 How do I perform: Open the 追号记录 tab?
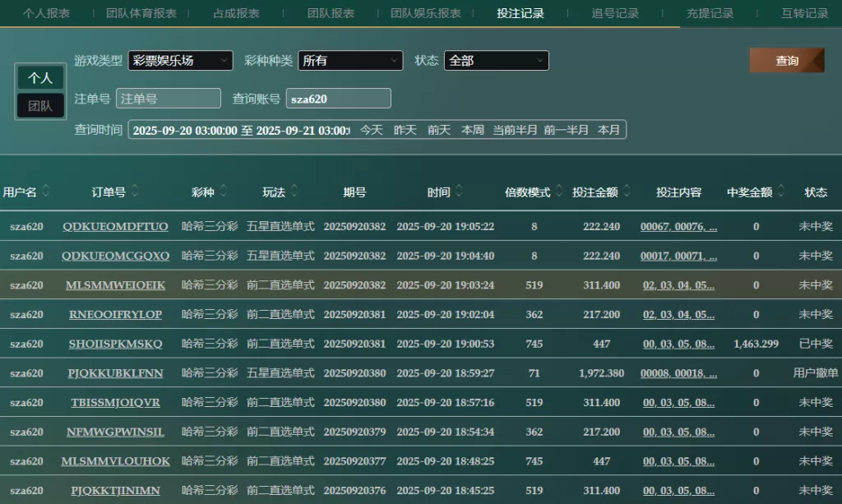click(x=615, y=13)
